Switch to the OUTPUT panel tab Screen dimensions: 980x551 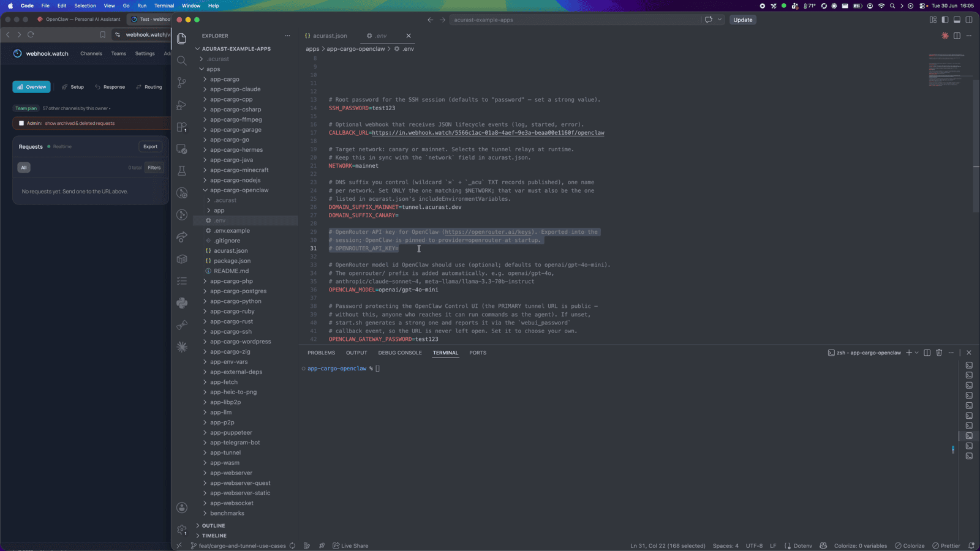pos(356,353)
